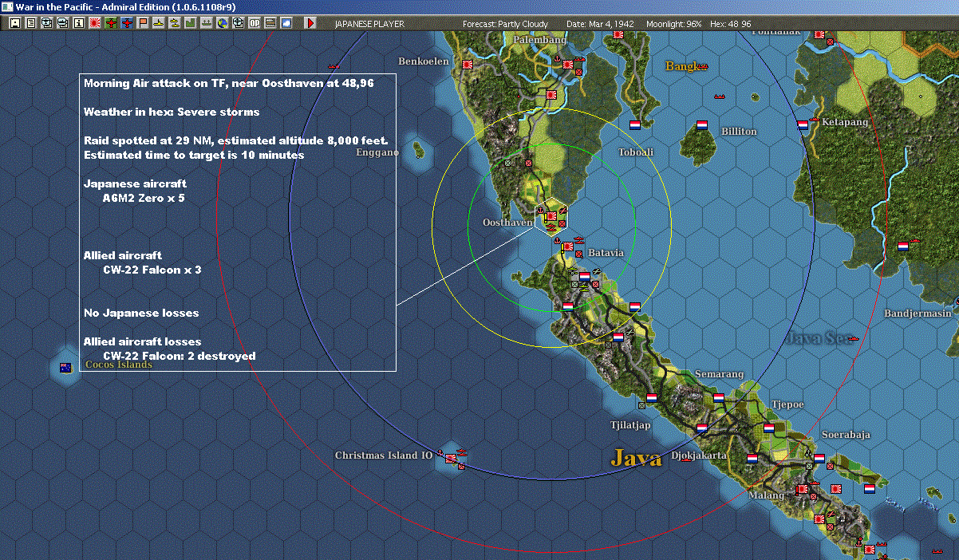Select Japanese flag unit northwest of Batavia label
Image resolution: width=959 pixels, height=560 pixels.
point(567,246)
